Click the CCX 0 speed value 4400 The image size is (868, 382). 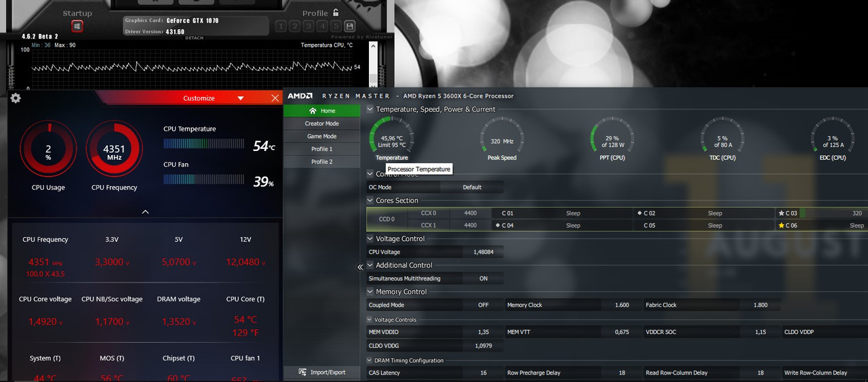coord(470,213)
